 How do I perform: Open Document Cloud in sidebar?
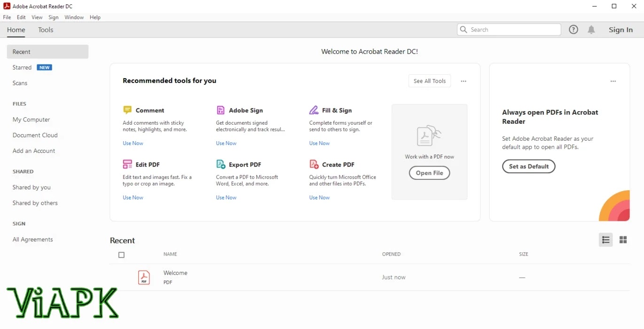[35, 135]
